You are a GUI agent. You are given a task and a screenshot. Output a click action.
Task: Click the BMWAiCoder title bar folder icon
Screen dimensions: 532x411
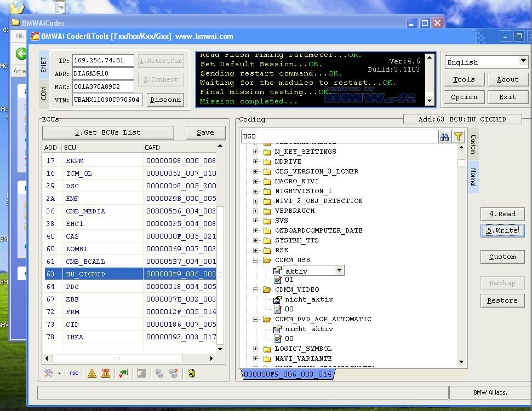point(15,22)
